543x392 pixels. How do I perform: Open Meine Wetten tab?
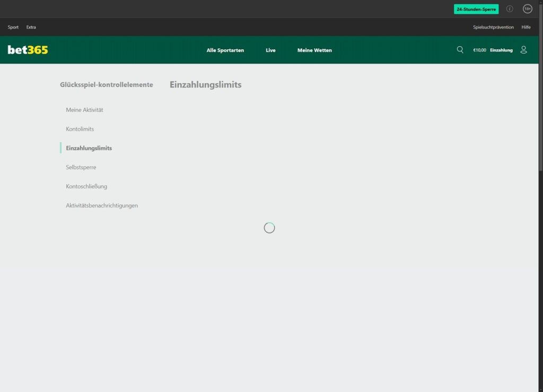(314, 50)
